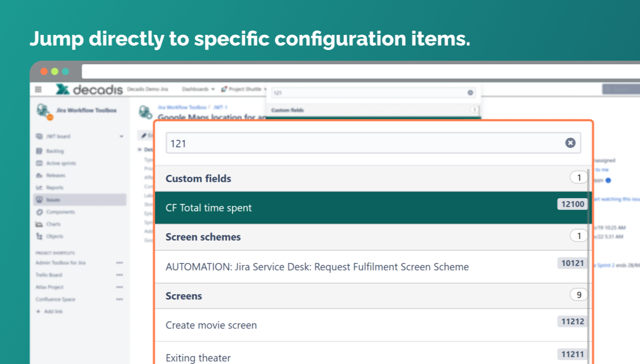Open Admin Toolbox for Jira shortcut
Screen dimensions: 640x364
[x=60, y=263]
